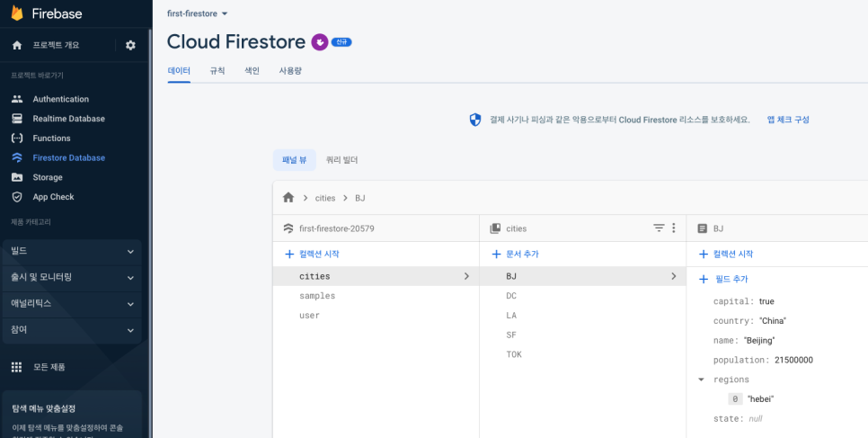868x438 pixels.
Task: Click 컬렉션 시작 in BJ document panel
Action: pos(725,254)
